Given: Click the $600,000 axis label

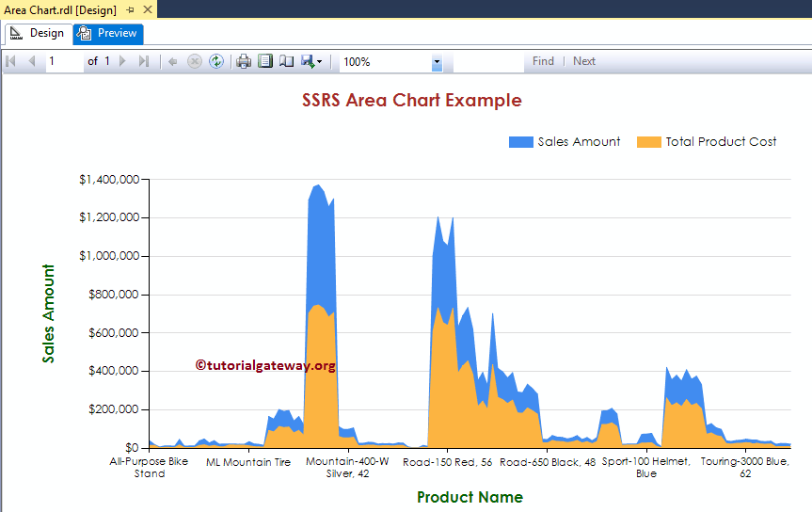Looking at the screenshot, I should (x=114, y=332).
